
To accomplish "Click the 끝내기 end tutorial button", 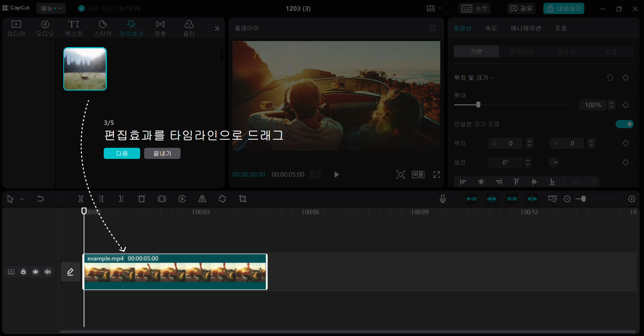I will [x=162, y=153].
